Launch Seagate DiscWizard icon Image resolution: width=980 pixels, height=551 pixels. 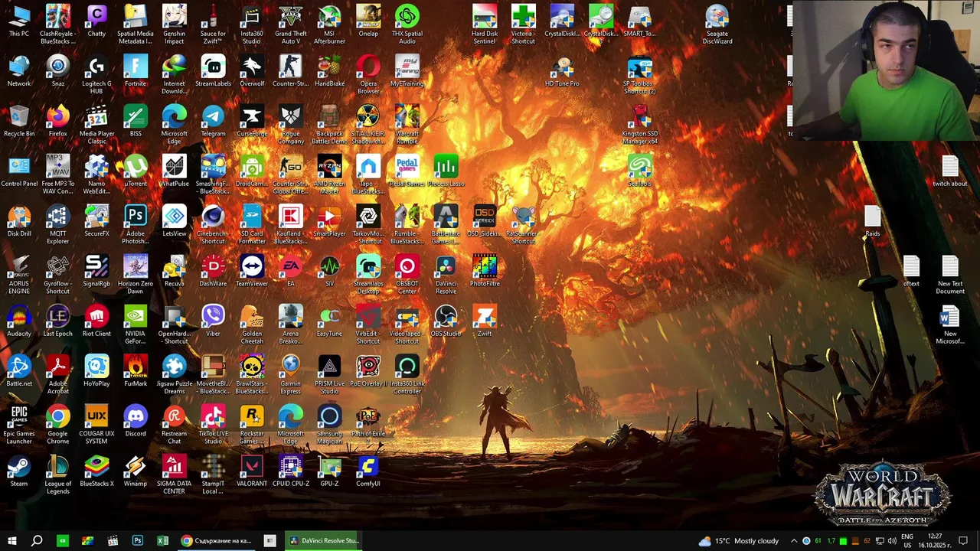coord(717,23)
